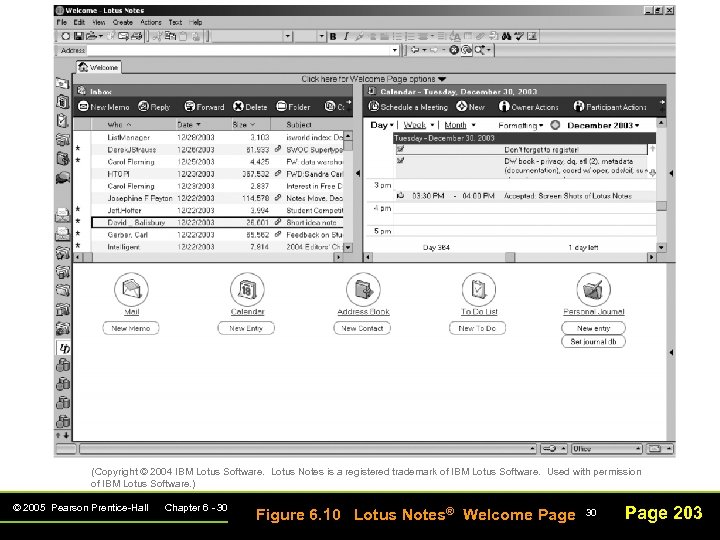Click Set journal db button
Image resolution: width=720 pixels, height=540 pixels.
pyautogui.click(x=593, y=342)
